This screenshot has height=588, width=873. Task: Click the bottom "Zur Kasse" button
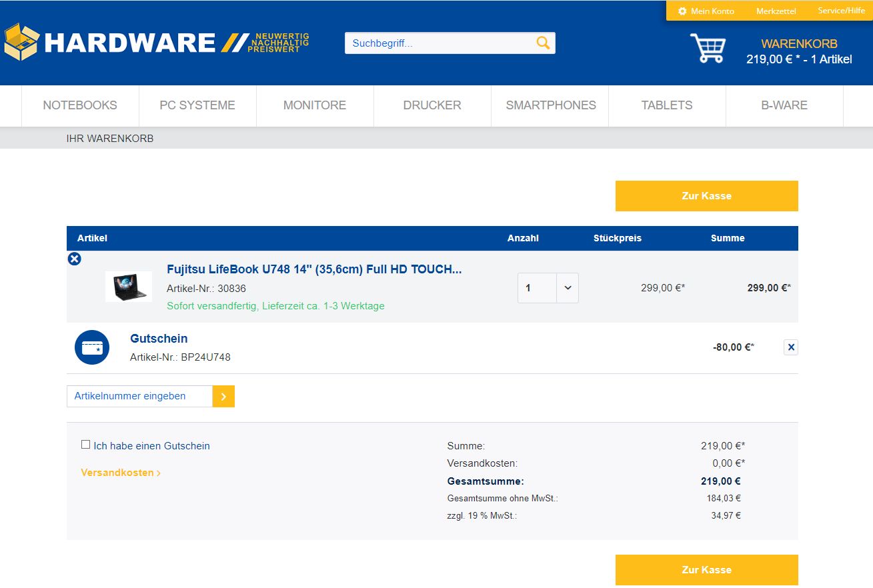click(x=707, y=570)
